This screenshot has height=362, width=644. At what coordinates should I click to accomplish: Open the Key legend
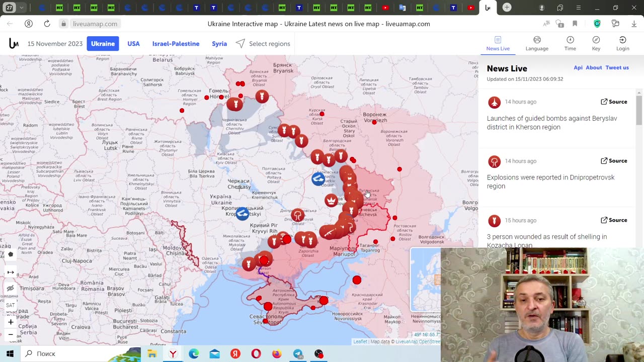(x=596, y=44)
